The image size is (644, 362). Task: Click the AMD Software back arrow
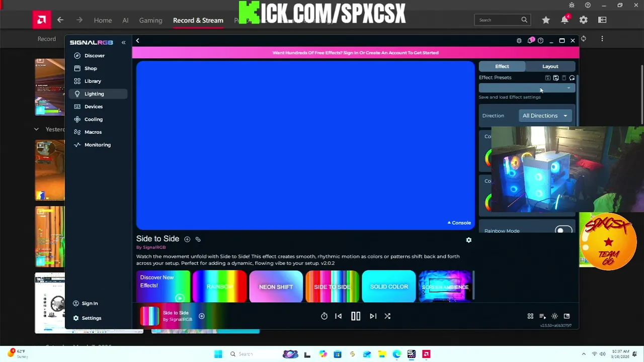pyautogui.click(x=60, y=20)
